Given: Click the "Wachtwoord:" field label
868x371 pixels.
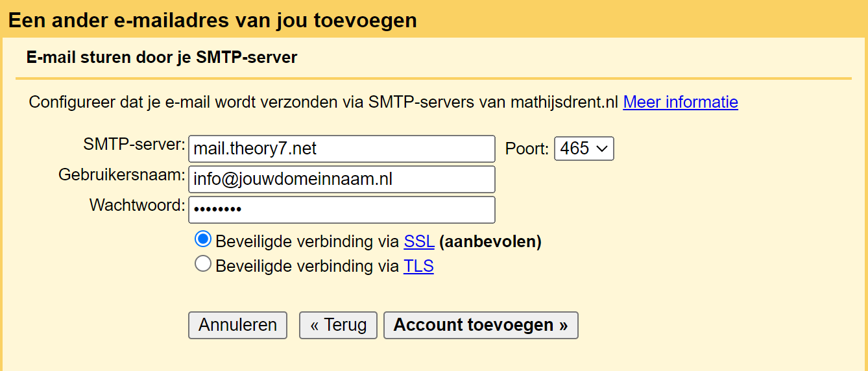Looking at the screenshot, I should point(137,206).
